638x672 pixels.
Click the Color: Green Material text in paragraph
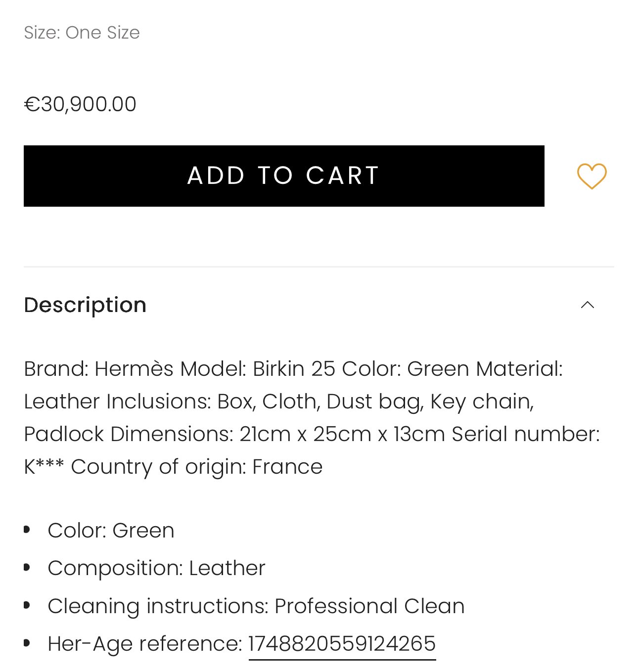[x=452, y=369]
